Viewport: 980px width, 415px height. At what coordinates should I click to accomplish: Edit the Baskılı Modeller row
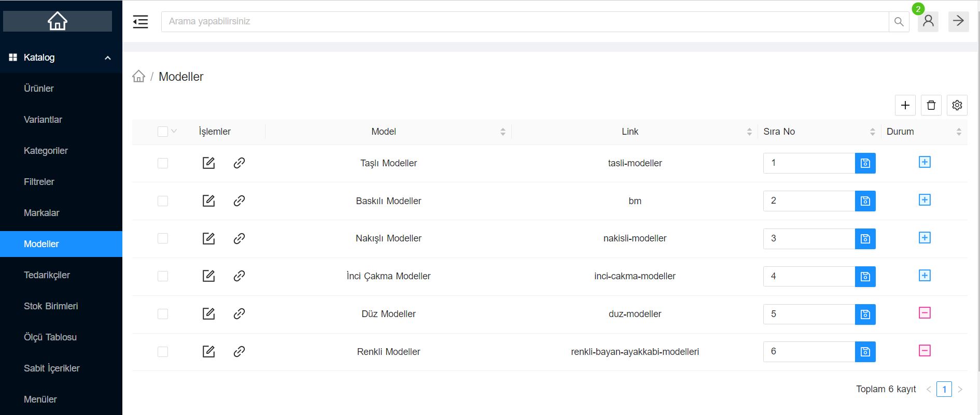pyautogui.click(x=208, y=201)
